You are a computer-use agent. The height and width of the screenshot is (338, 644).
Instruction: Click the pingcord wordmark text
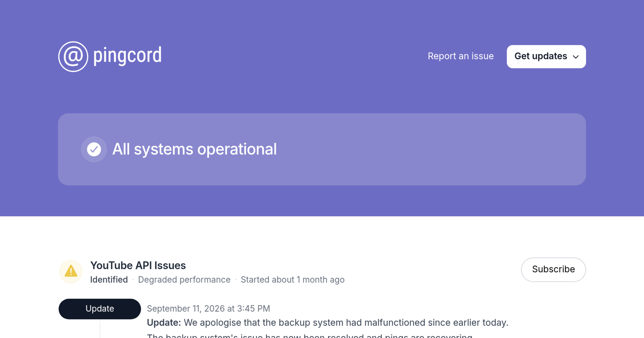(127, 56)
